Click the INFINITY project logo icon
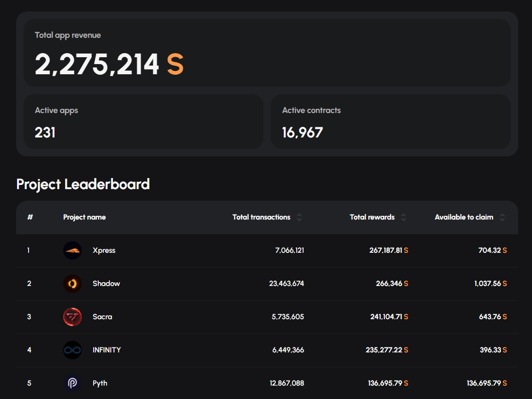 (x=72, y=350)
